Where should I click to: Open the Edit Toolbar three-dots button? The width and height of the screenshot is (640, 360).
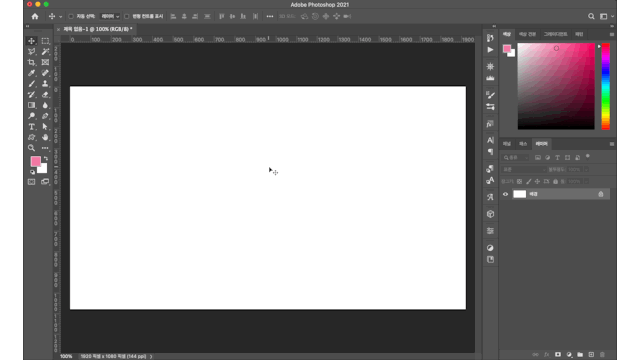pyautogui.click(x=45, y=148)
